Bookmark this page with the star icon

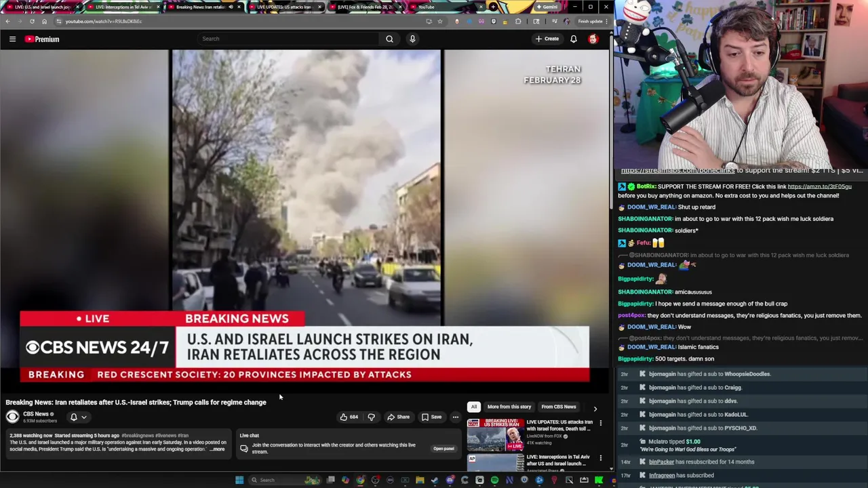click(439, 21)
